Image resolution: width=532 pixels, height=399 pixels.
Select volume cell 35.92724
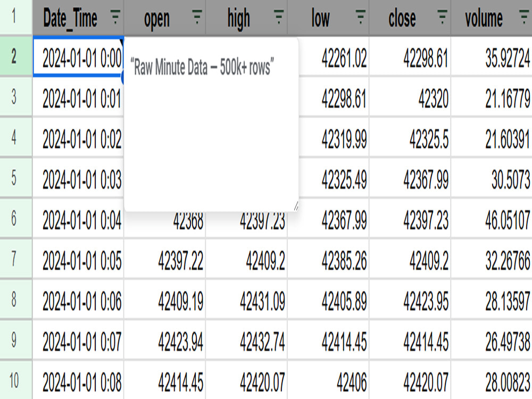(492, 56)
